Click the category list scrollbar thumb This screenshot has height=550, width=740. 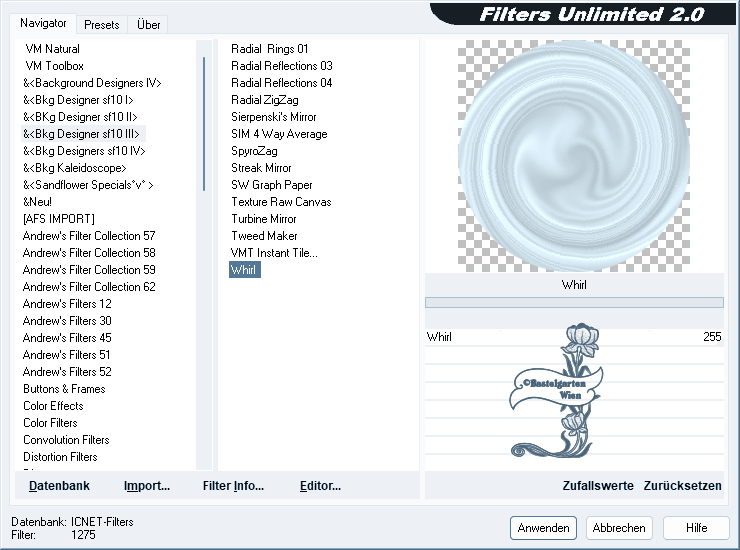(x=204, y=124)
